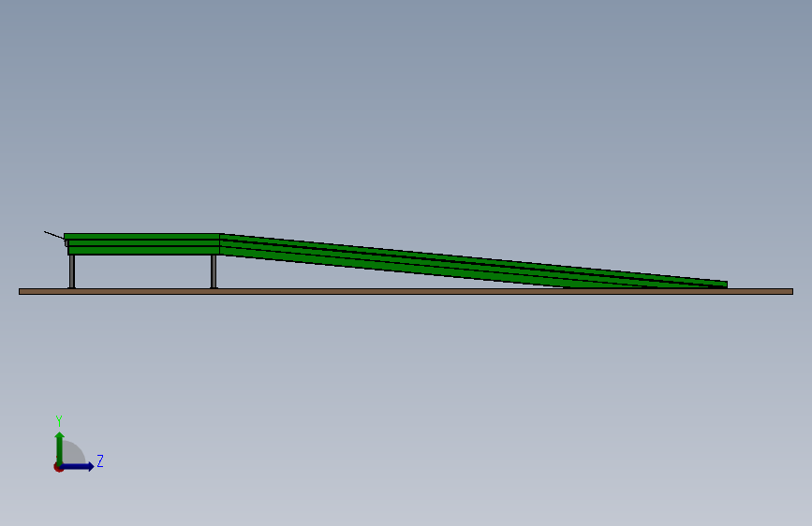Select the left gray support leg
This screenshot has width=812, height=526.
[72, 271]
